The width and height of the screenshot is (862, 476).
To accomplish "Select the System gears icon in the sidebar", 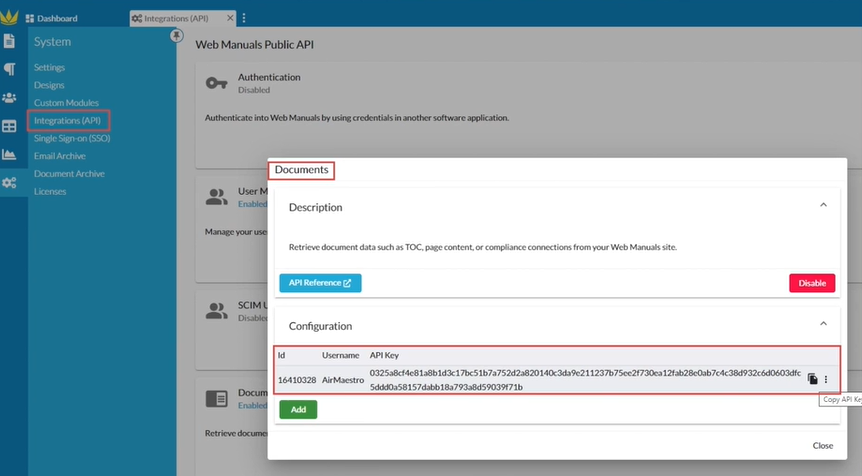I will click(9, 183).
